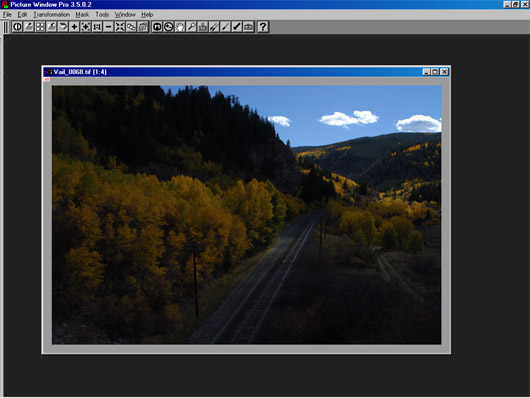Screen dimensions: 530x398
Task: Open the Edit menu
Action: [22, 15]
